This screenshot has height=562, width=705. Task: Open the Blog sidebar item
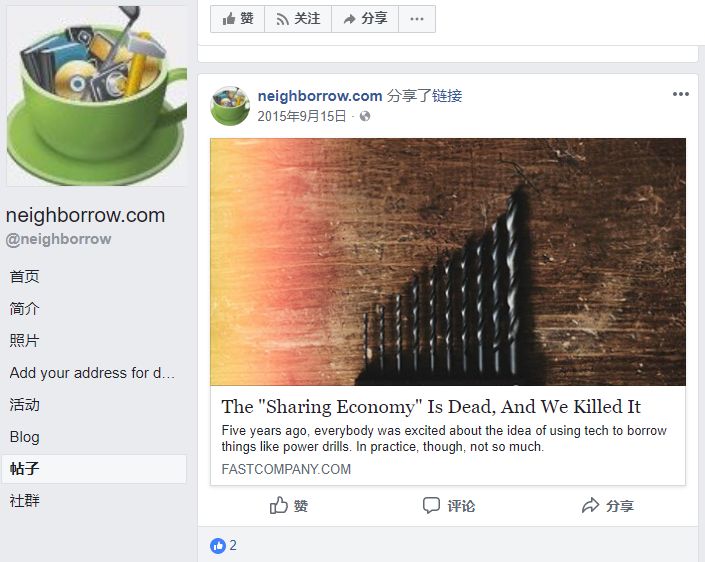[x=25, y=437]
